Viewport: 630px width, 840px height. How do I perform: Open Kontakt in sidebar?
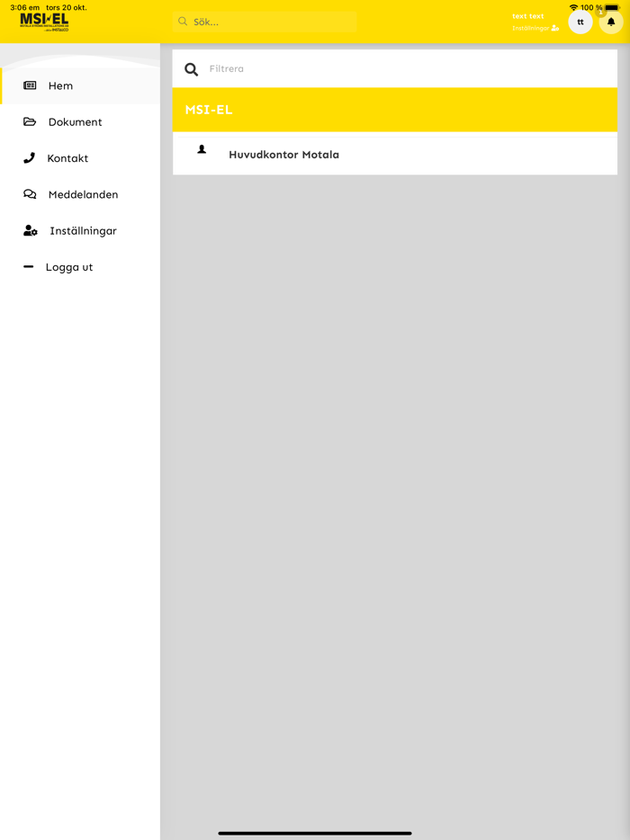[80, 158]
